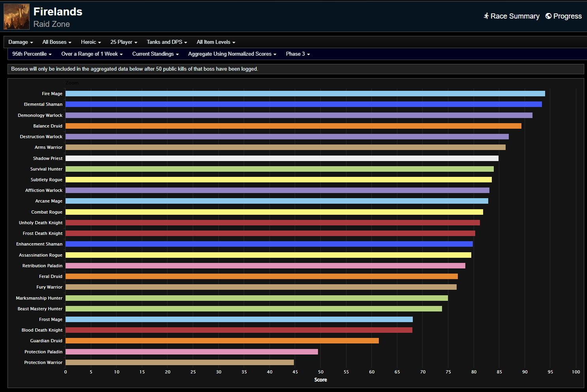Click the Race Summary runner icon

pyautogui.click(x=486, y=16)
